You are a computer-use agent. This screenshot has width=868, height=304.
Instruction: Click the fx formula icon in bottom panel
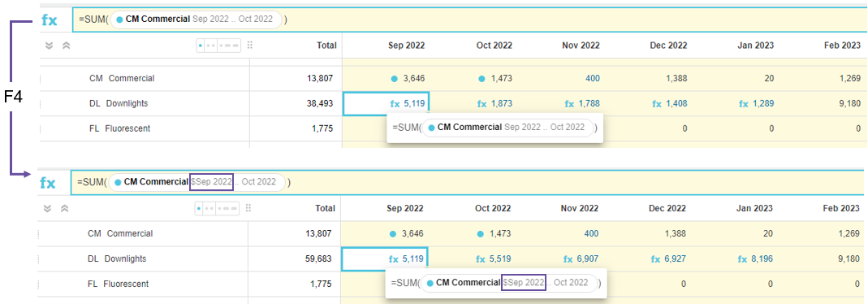click(x=48, y=183)
